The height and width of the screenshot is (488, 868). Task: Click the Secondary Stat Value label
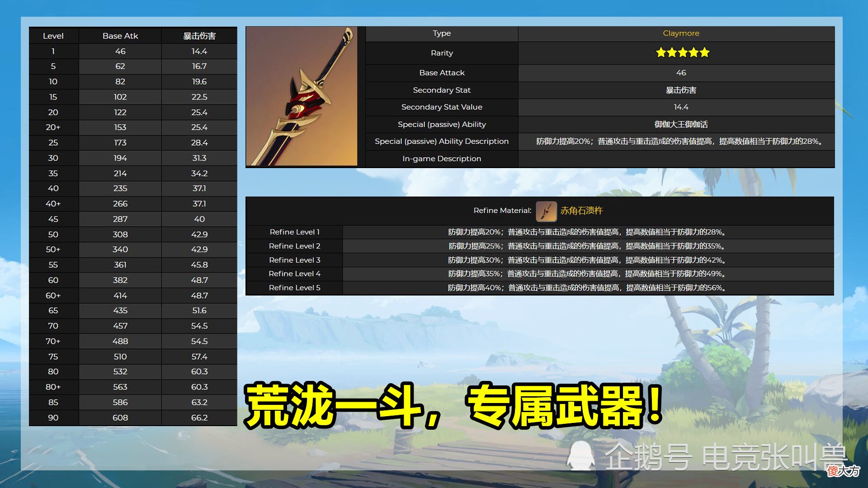[x=442, y=107]
